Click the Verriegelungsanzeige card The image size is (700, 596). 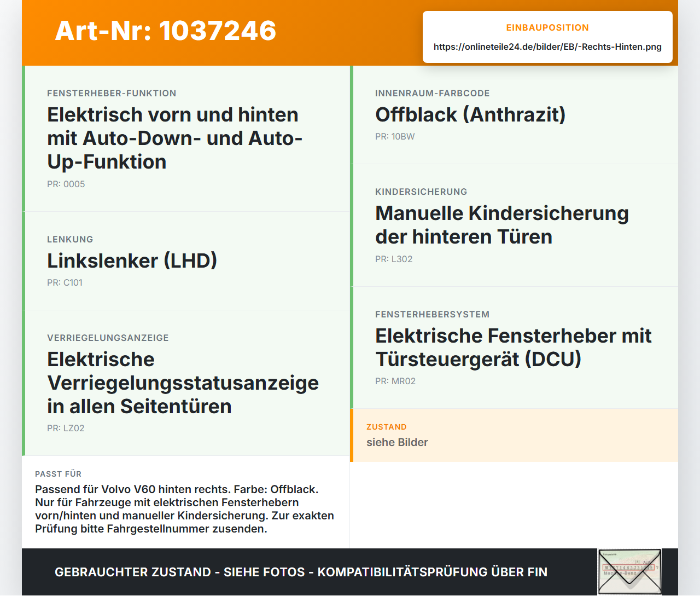coord(186,383)
